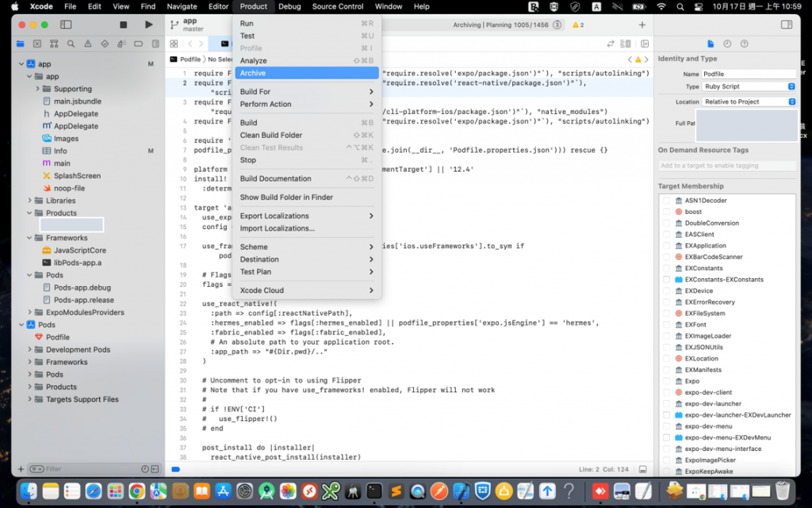Expand Targets Support Files group
Viewport: 812px width, 508px height.
[x=29, y=399]
